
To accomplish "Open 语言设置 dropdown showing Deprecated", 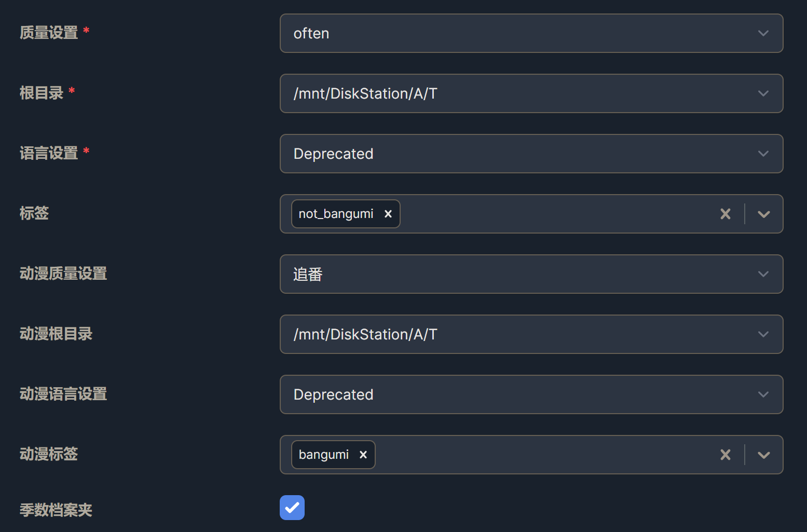I will pyautogui.click(x=519, y=154).
